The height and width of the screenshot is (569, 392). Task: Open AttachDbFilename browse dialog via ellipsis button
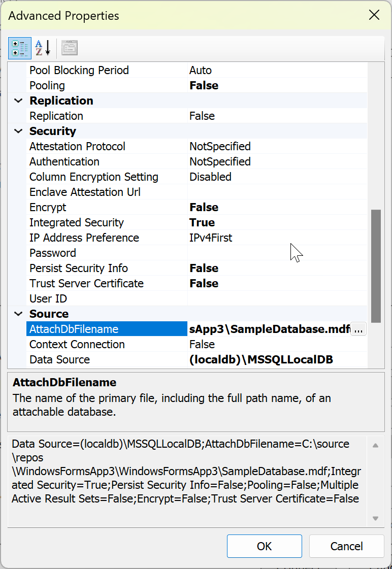[x=358, y=329]
